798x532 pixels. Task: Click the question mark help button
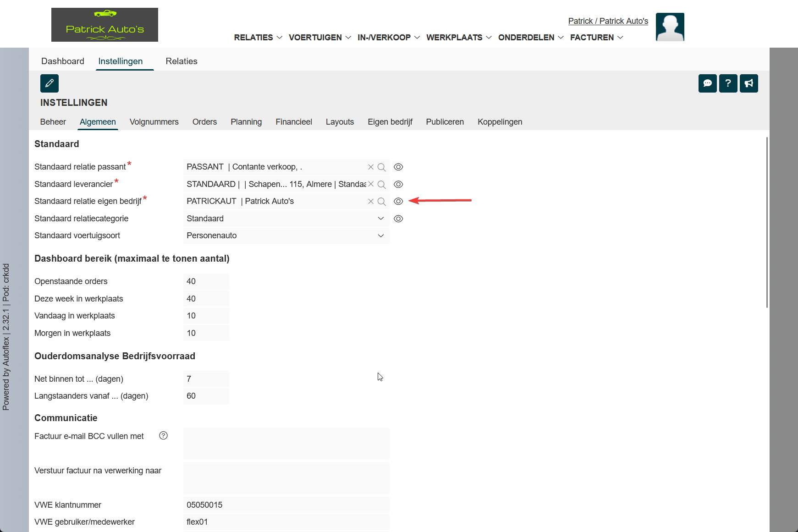click(728, 83)
